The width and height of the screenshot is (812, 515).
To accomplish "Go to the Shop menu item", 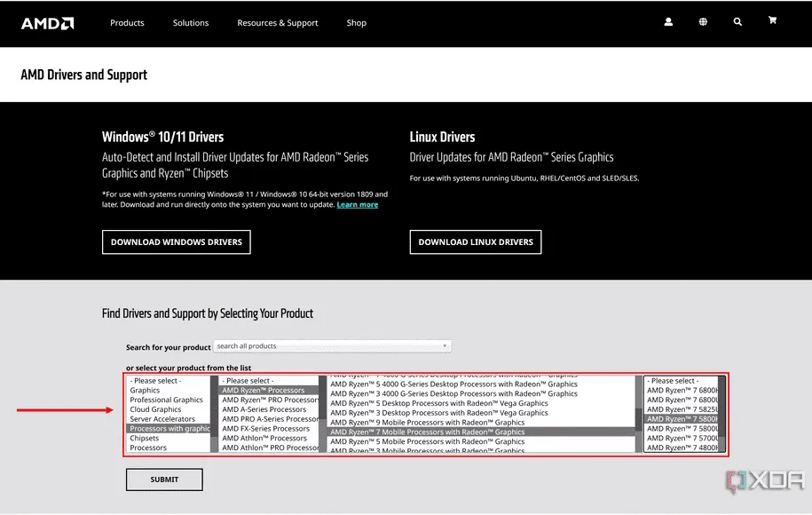I will 357,23.
